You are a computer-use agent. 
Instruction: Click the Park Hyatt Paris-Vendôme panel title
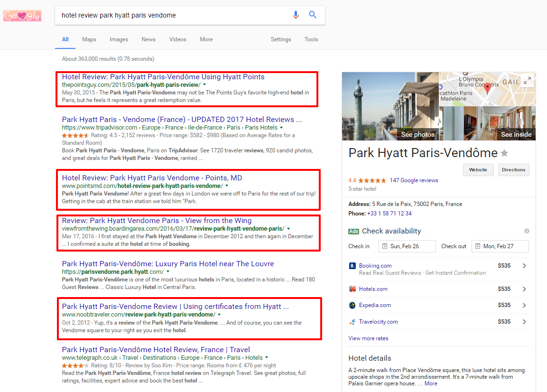tap(423, 153)
